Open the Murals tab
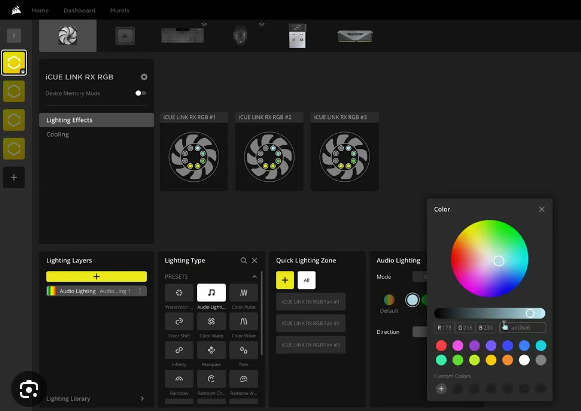 120,10
